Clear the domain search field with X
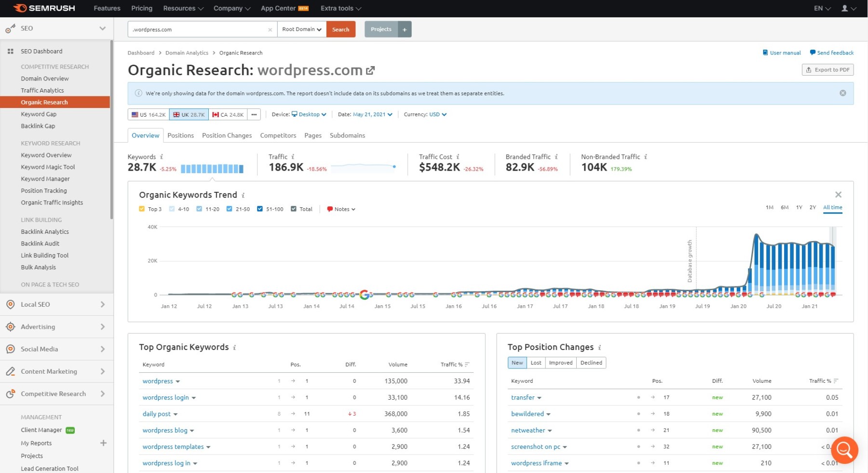 (x=270, y=29)
